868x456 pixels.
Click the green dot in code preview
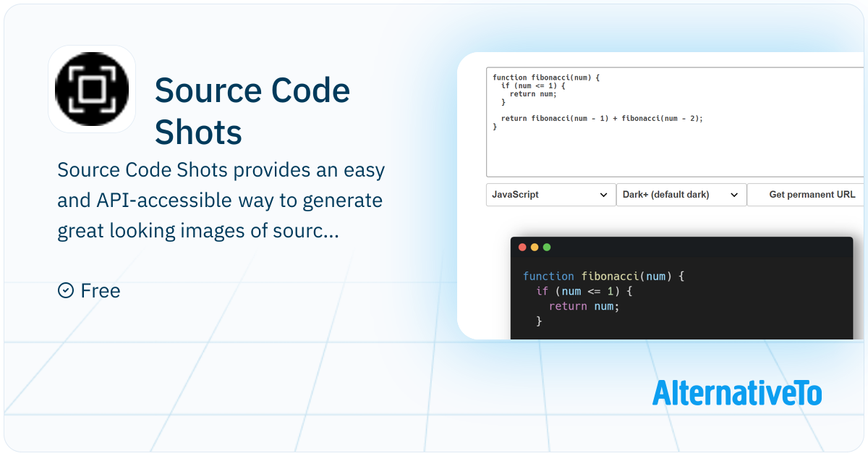pyautogui.click(x=547, y=248)
